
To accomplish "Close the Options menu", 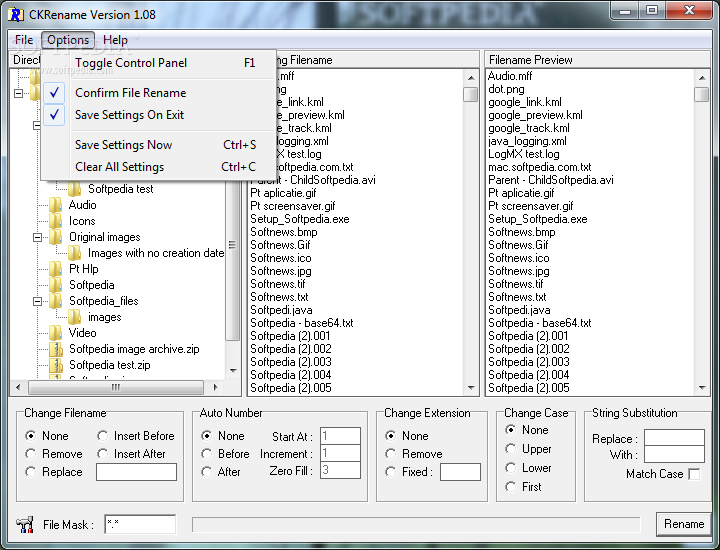I will click(x=68, y=40).
